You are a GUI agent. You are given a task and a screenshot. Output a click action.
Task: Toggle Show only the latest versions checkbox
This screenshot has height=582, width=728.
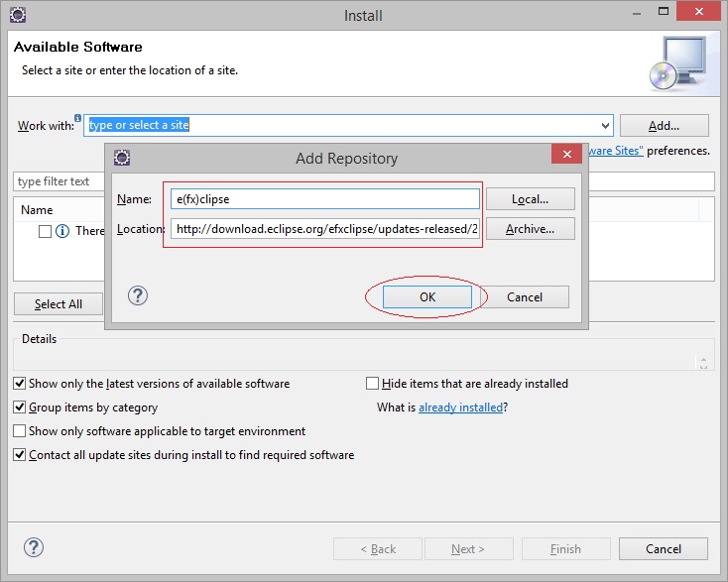[20, 384]
